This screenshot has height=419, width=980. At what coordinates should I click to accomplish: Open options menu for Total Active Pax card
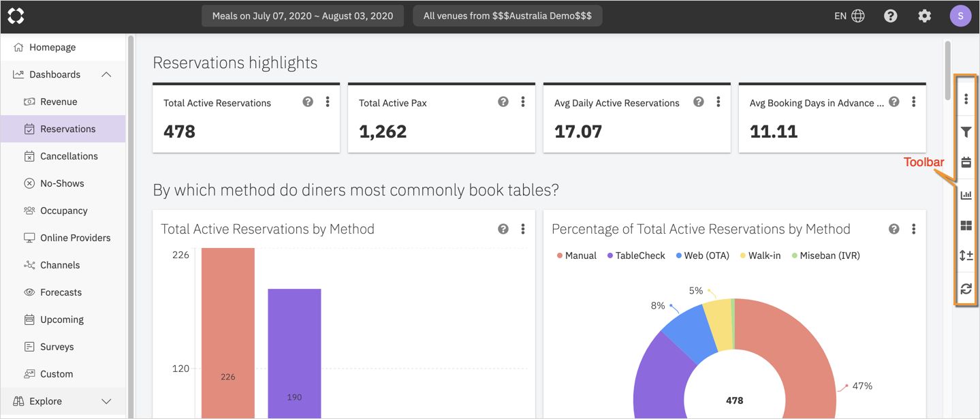(x=523, y=102)
